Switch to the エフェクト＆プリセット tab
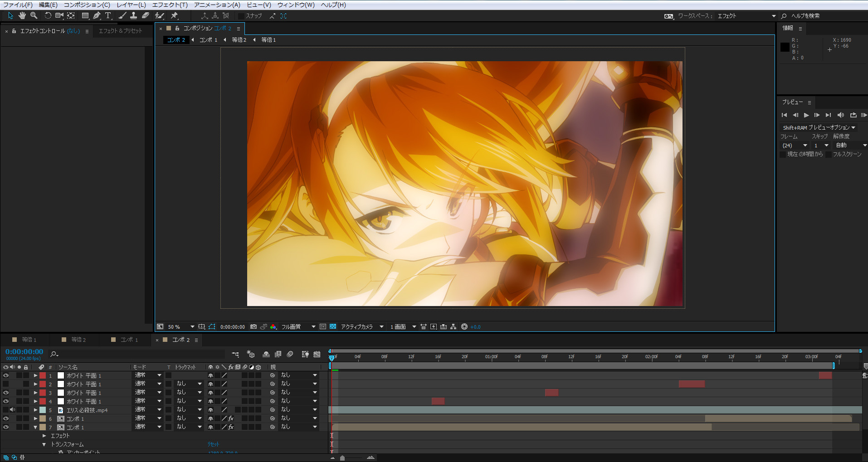The width and height of the screenshot is (868, 462). [121, 31]
